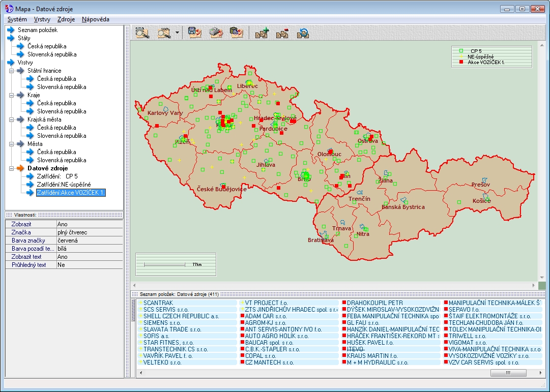Select VIGOMAT s.r.o. in the list
The width and height of the screenshot is (550, 392).
click(467, 343)
